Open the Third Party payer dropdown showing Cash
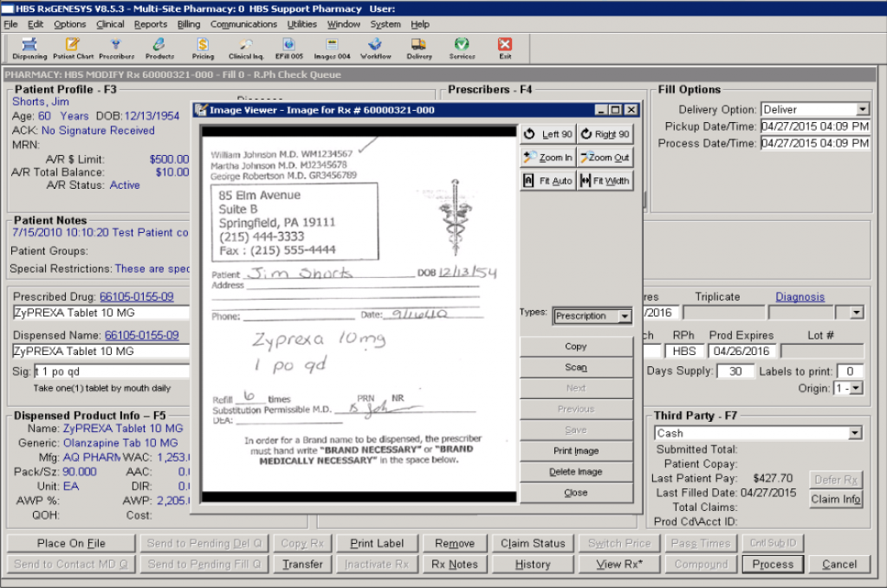This screenshot has width=887, height=588. point(856,432)
